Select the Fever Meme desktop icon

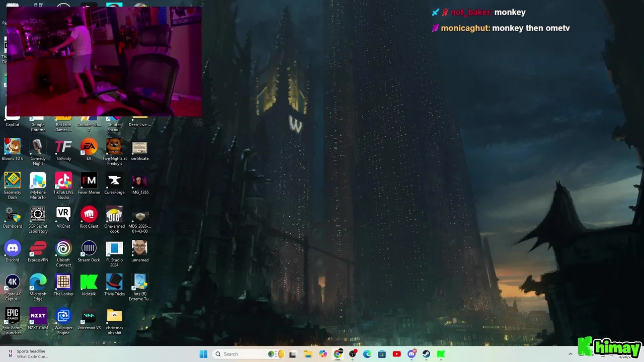coord(89,184)
